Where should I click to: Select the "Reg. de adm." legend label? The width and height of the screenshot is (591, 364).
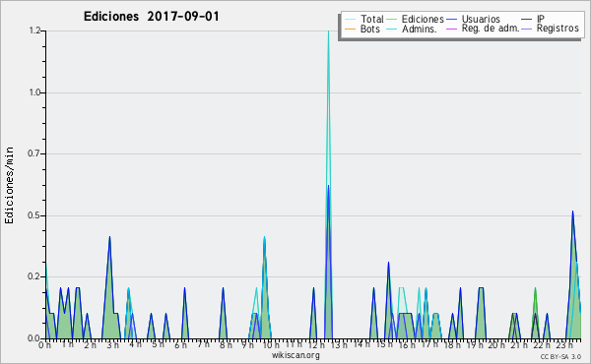(x=491, y=29)
